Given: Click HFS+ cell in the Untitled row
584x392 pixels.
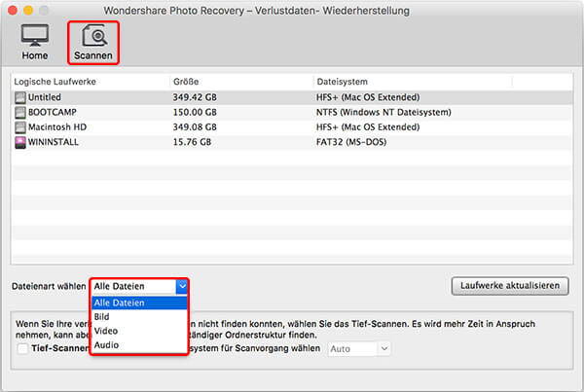Looking at the screenshot, I should pos(368,97).
